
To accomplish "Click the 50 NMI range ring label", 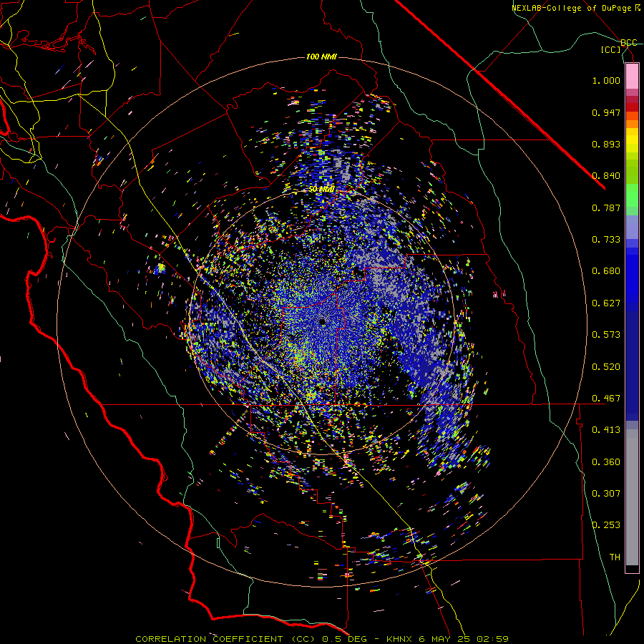I will click(x=321, y=190).
